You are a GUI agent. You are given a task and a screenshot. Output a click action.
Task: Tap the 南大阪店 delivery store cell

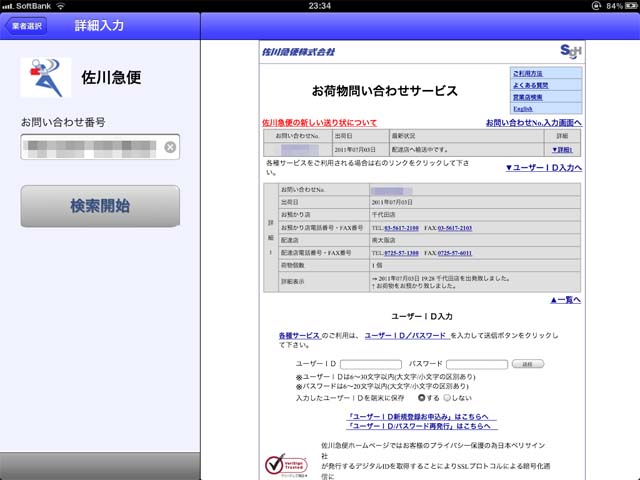475,240
